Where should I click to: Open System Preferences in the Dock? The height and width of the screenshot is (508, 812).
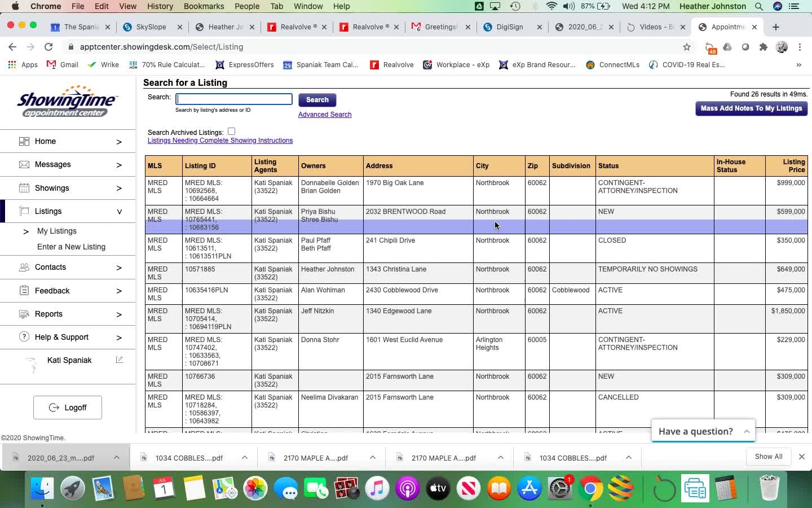pos(560,488)
